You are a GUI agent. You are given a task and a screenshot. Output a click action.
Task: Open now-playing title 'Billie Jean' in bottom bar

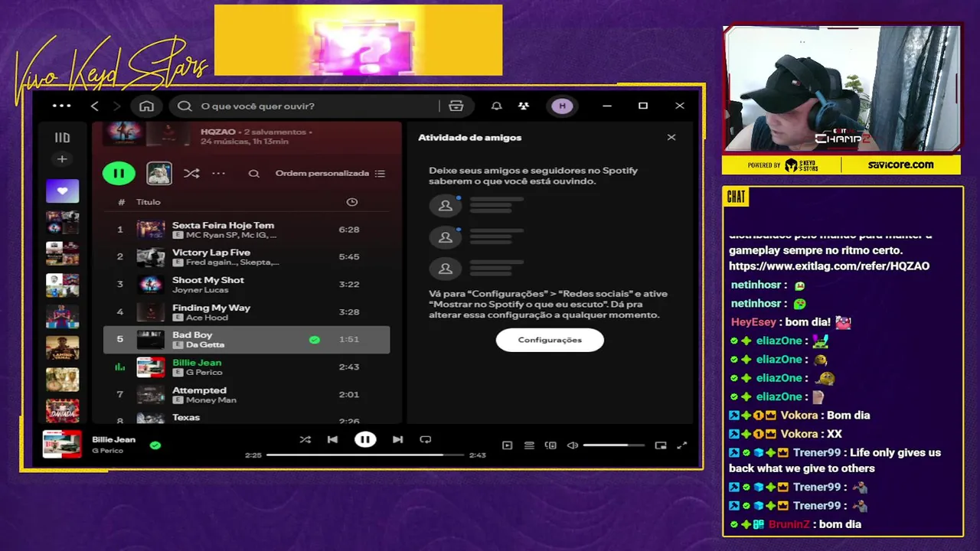tap(113, 439)
